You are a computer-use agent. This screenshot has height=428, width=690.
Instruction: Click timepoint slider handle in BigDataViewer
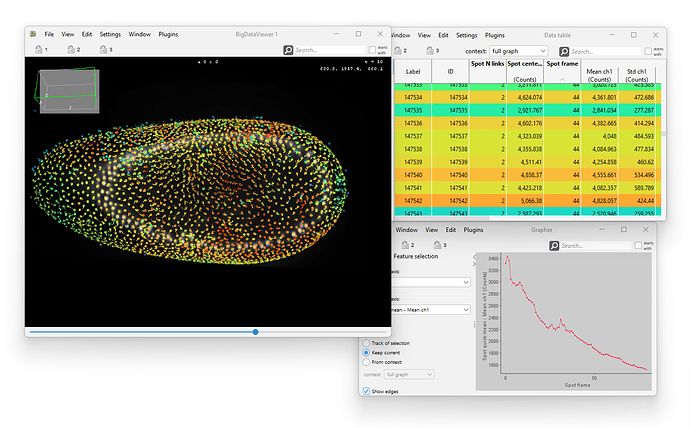(x=256, y=332)
